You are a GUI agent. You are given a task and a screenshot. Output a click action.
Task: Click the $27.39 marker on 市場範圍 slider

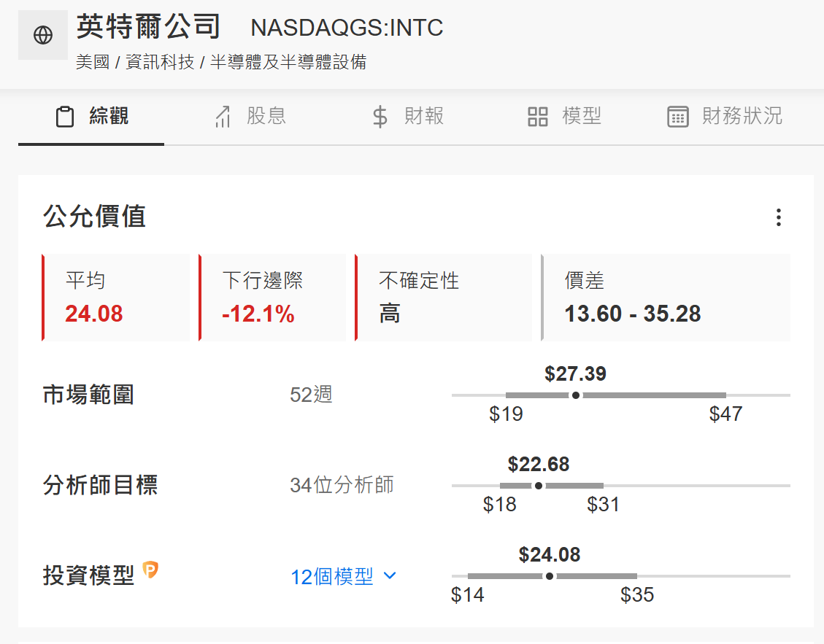click(576, 395)
